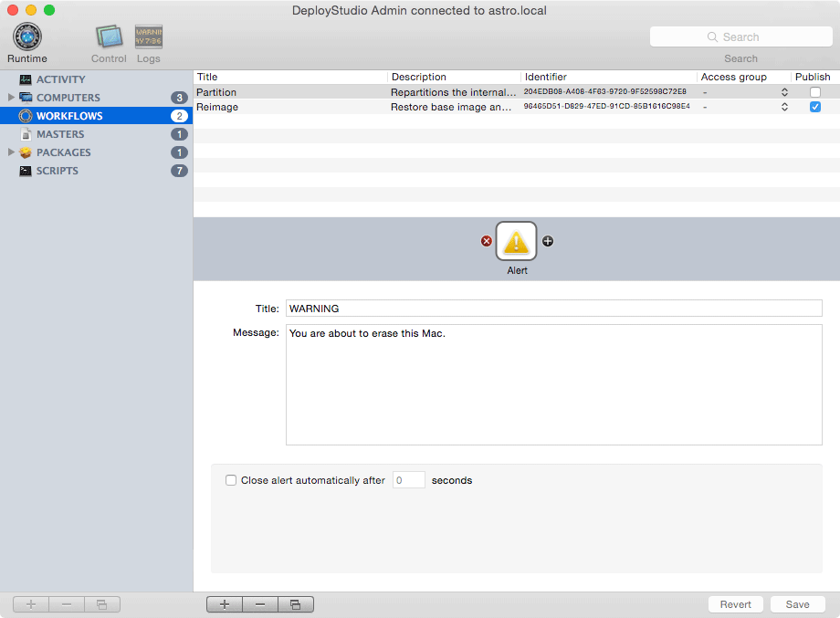The width and height of the screenshot is (840, 618).
Task: Open Access group dropdown for Partition
Action: (783, 92)
